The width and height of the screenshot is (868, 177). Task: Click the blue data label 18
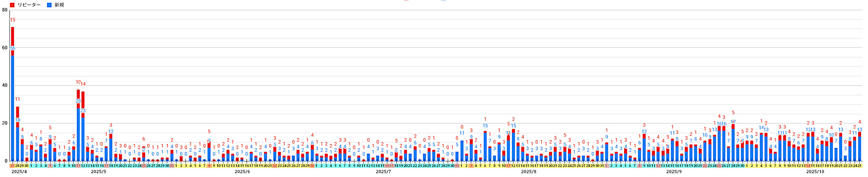pos(17,120)
